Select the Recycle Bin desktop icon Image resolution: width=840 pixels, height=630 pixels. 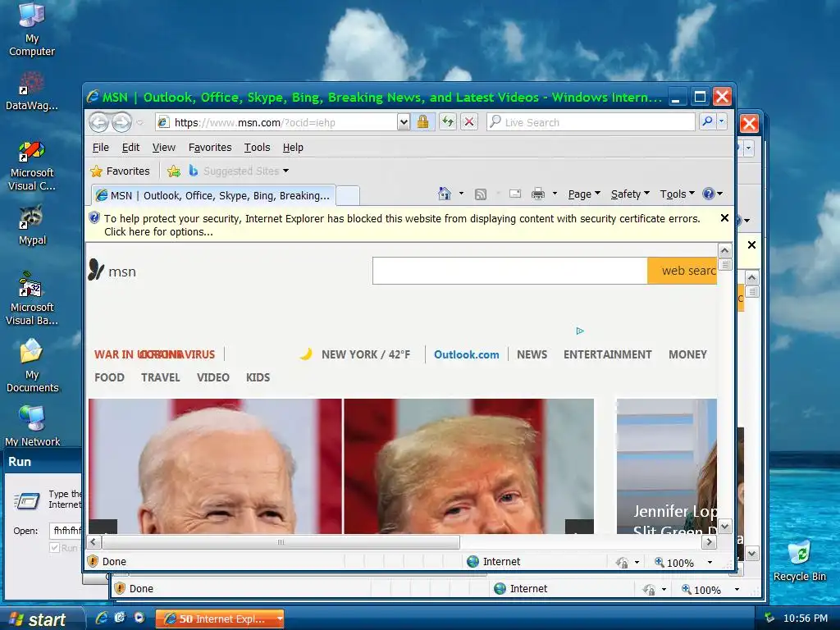[799, 561]
